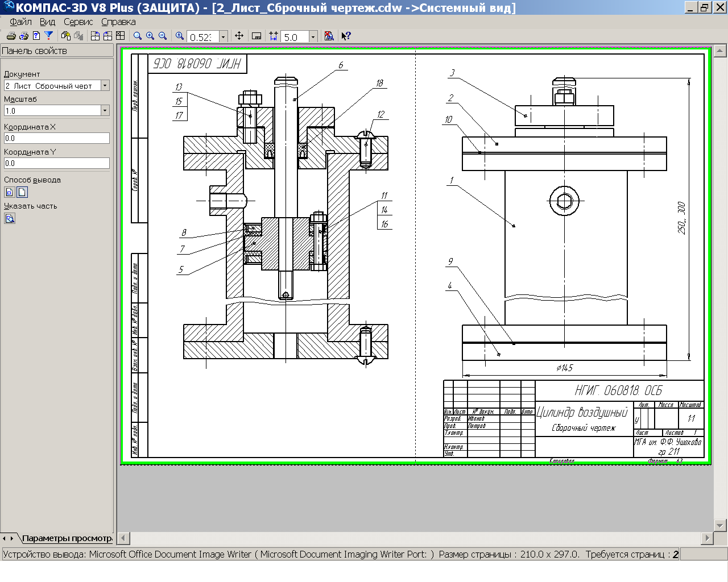
Task: Click the Сборочный чертеж text in title block
Action: point(584,428)
